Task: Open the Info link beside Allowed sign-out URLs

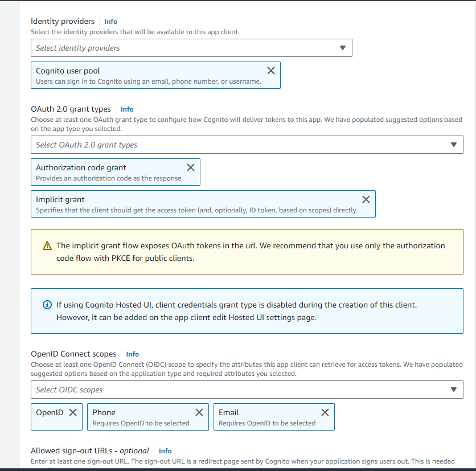Action: pyautogui.click(x=165, y=450)
